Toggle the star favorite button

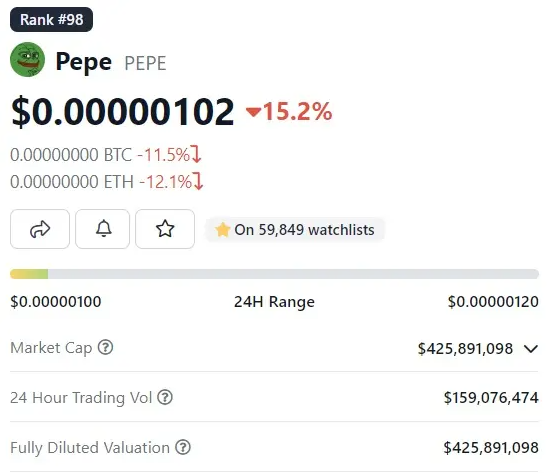[x=165, y=229]
